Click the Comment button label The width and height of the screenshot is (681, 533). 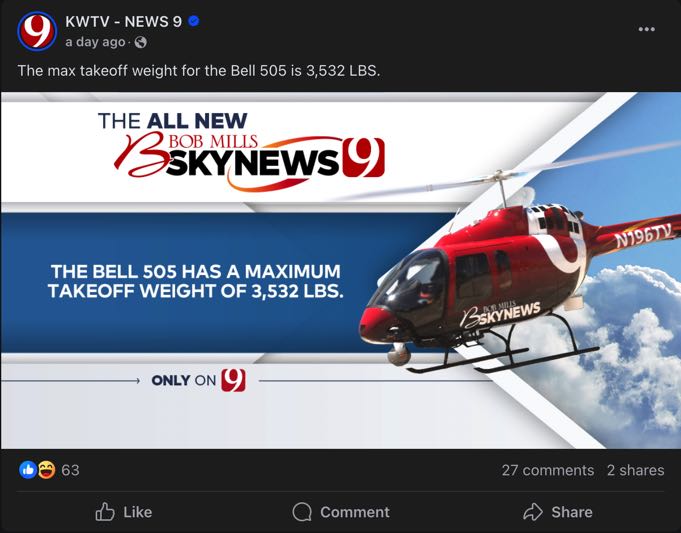coord(355,512)
